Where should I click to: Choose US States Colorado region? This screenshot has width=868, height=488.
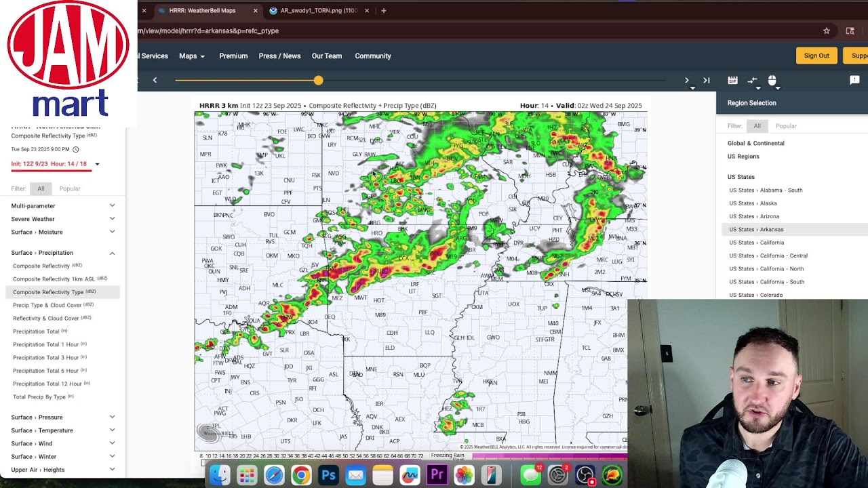[x=756, y=295]
